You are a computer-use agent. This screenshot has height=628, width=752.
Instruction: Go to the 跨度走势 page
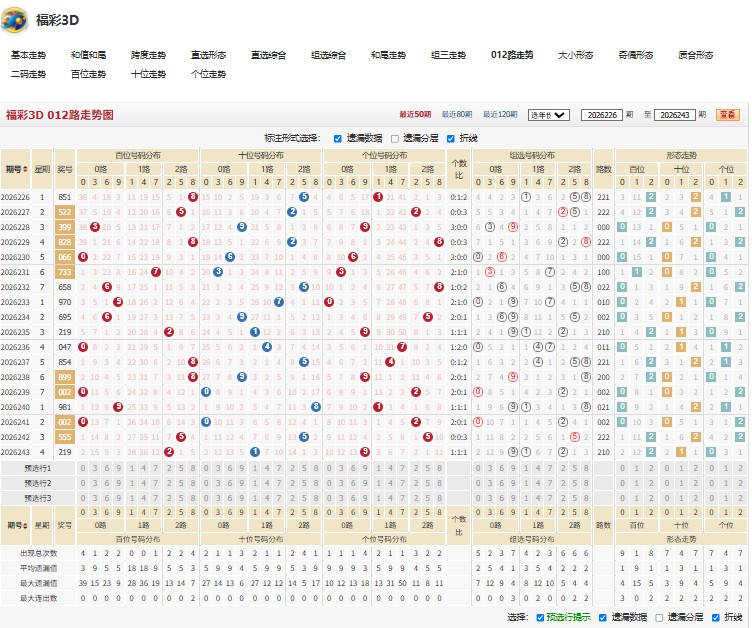coord(148,55)
